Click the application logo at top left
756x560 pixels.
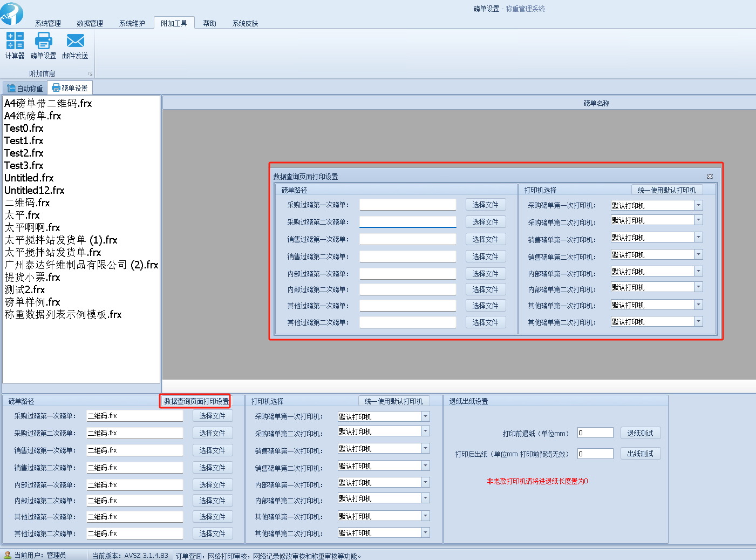12,13
